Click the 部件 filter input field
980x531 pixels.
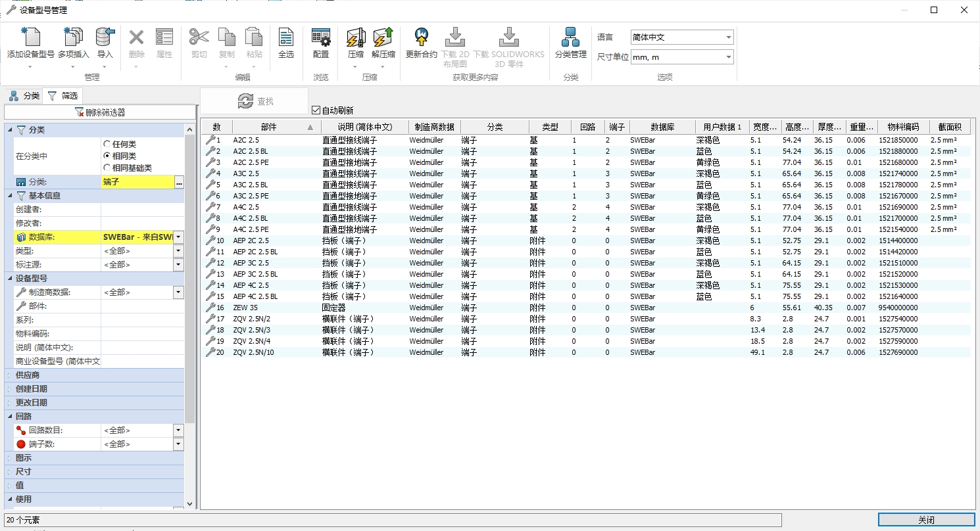(x=141, y=306)
